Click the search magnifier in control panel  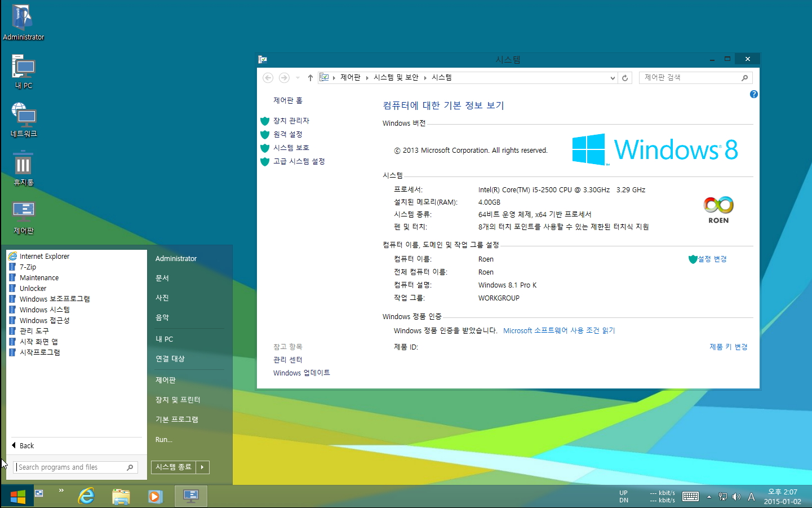pos(745,78)
